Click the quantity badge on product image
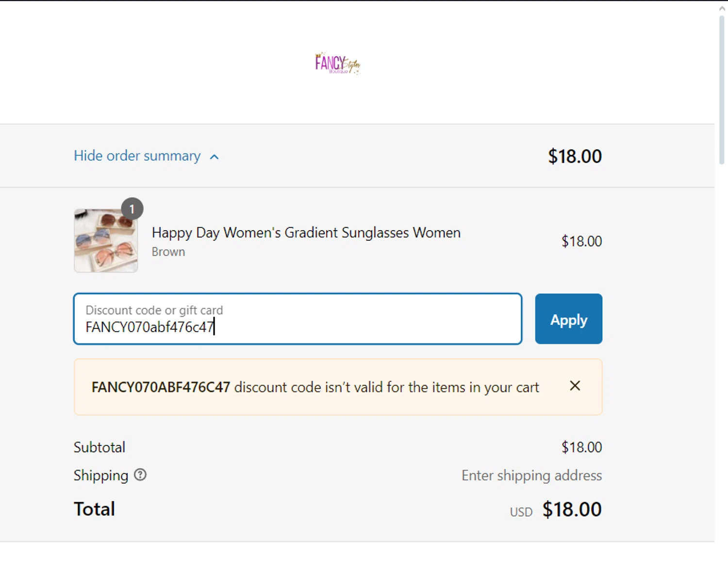The image size is (728, 576). pos(132,209)
